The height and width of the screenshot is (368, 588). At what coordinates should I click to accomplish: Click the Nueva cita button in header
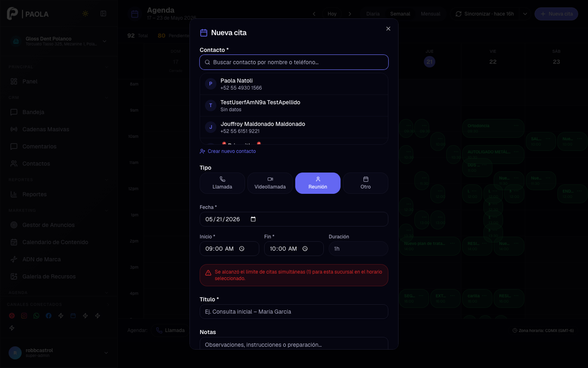click(556, 14)
